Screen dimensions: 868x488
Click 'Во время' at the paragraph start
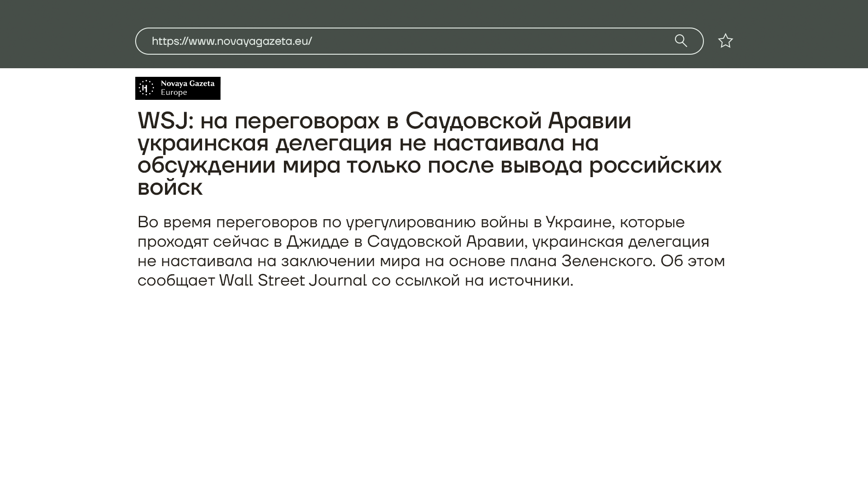174,222
